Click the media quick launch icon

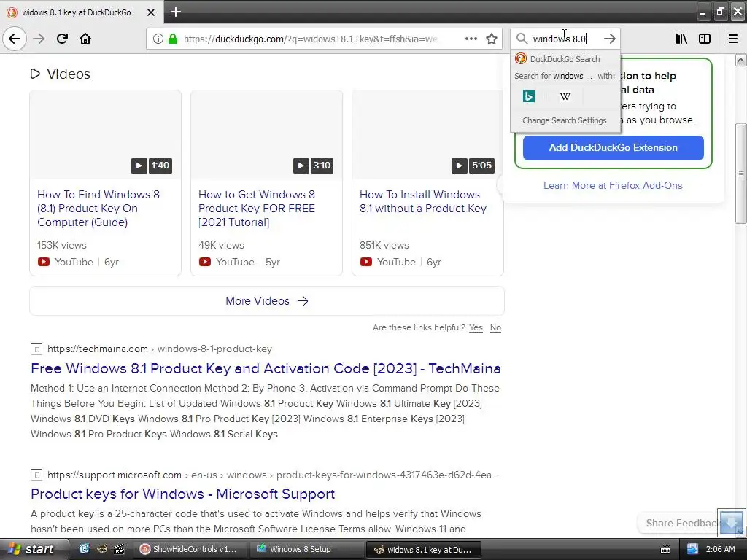(119, 549)
